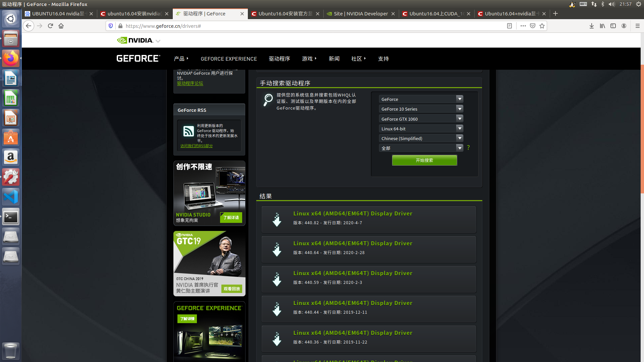This screenshot has height=362, width=644.
Task: Click the green question mark help icon
Action: (x=468, y=147)
